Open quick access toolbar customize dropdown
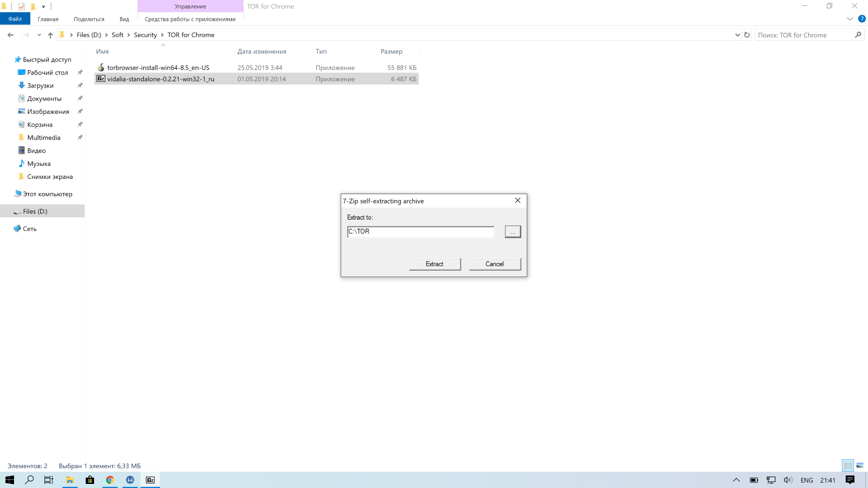 [x=43, y=6]
